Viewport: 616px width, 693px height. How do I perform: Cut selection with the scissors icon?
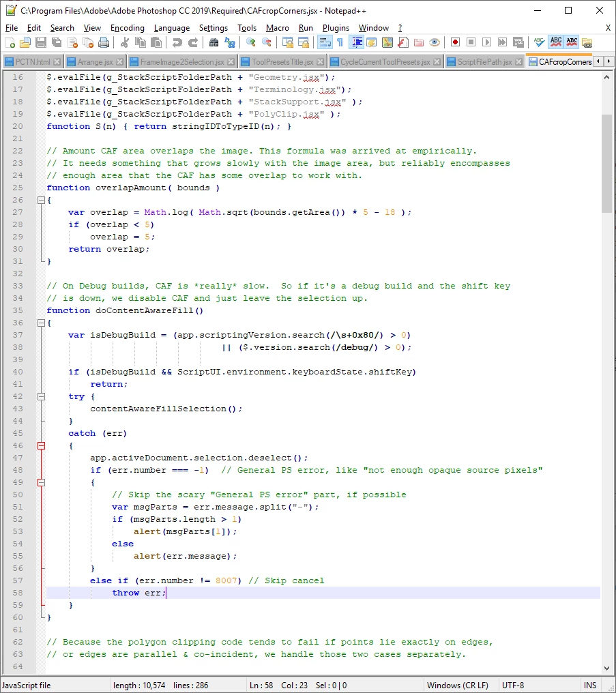click(125, 42)
